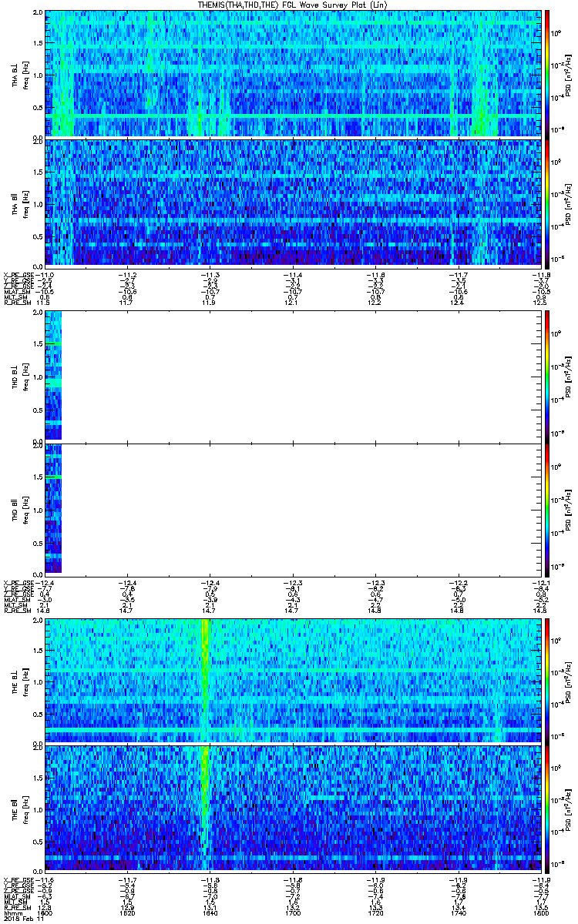Screen dimensions: 578x924
Task: Select the THD B-parallel spectrogram data strip
Action: click(x=53, y=508)
